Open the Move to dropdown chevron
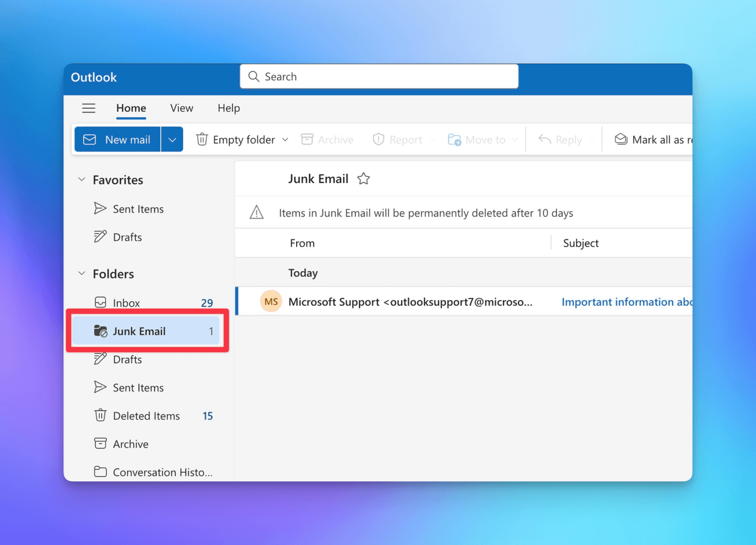Image resolution: width=756 pixels, height=545 pixels. click(515, 140)
